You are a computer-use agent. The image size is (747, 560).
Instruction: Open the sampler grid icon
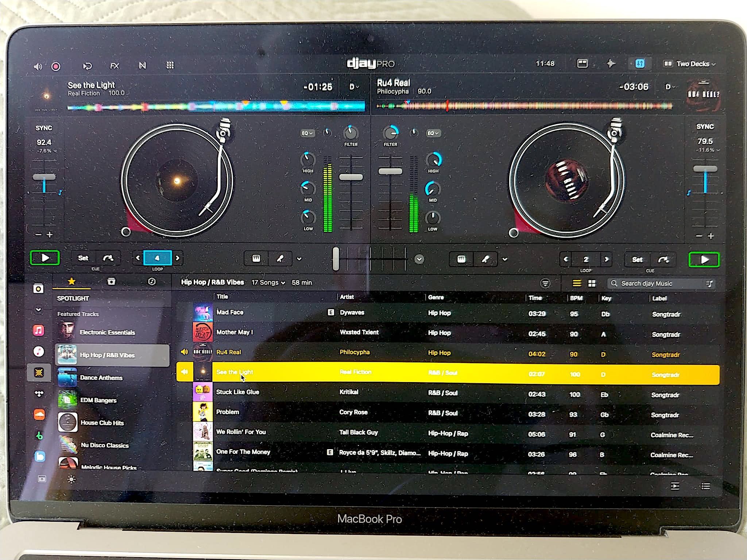(170, 65)
